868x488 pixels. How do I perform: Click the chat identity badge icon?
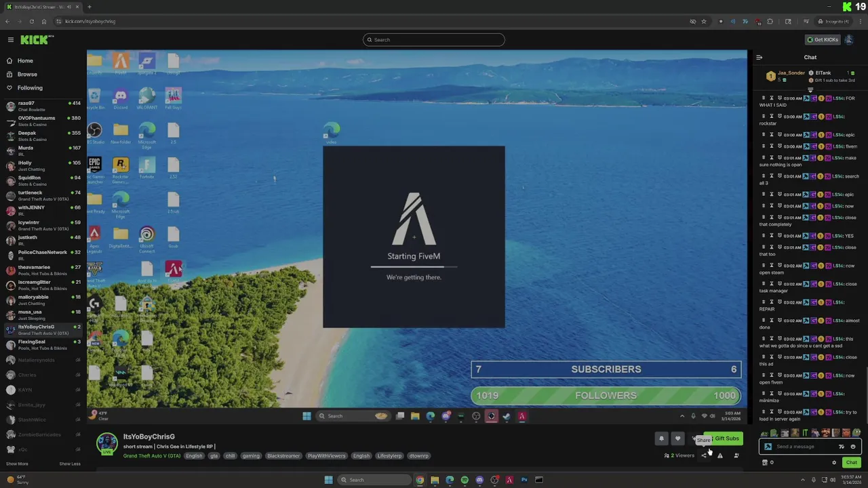coord(768,447)
